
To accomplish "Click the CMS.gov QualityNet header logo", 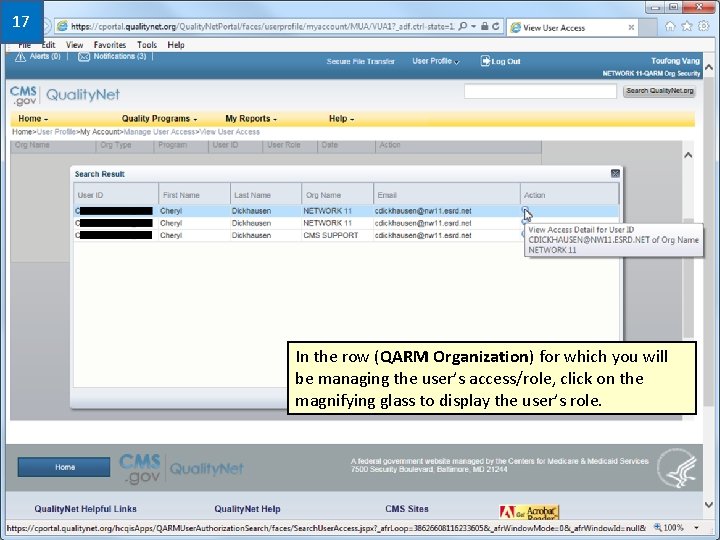I will [x=65, y=95].
